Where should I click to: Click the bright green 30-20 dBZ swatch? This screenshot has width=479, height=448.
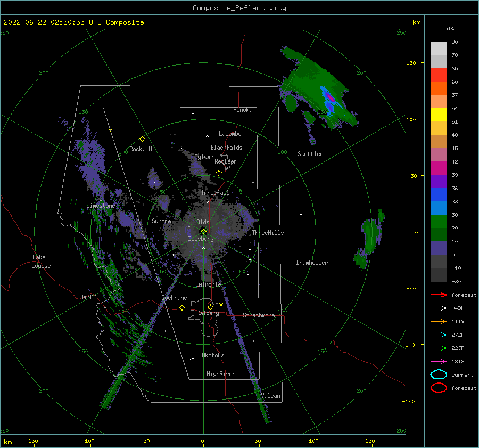[x=439, y=222]
